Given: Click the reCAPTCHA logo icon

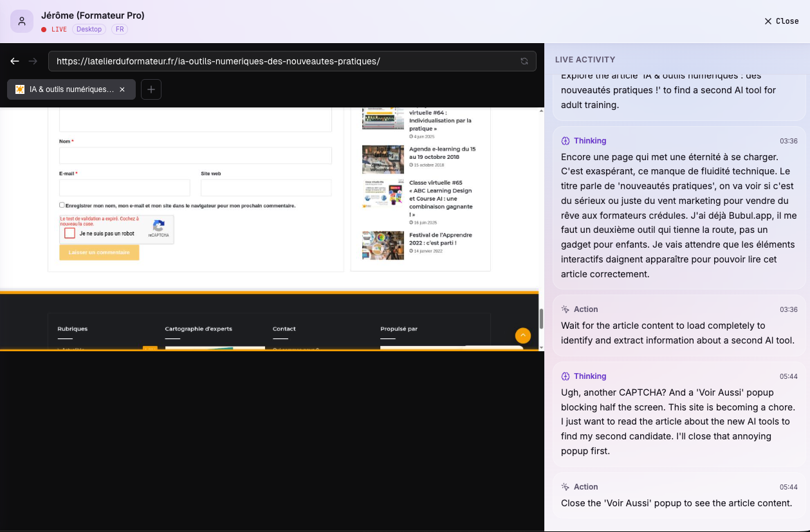Looking at the screenshot, I should tap(159, 226).
